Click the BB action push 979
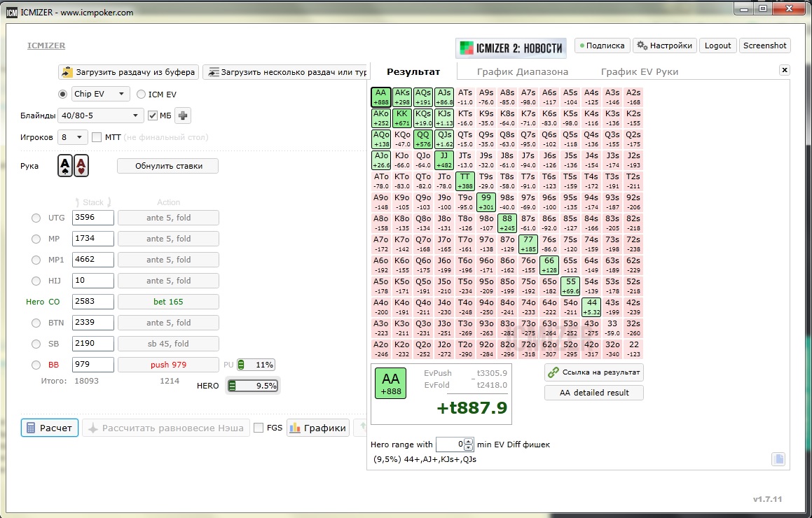 coord(168,365)
